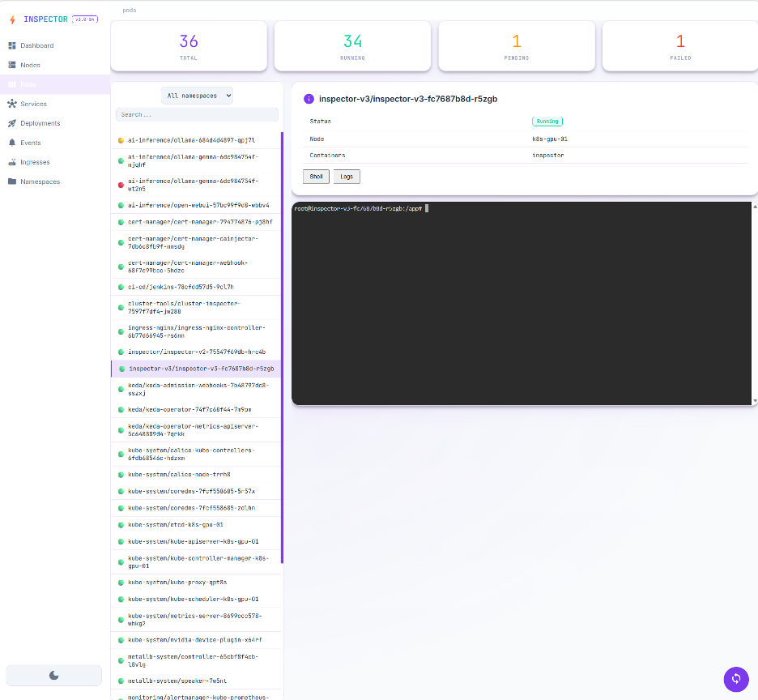Focus the pod Search field
The height and width of the screenshot is (700, 758).
click(198, 115)
